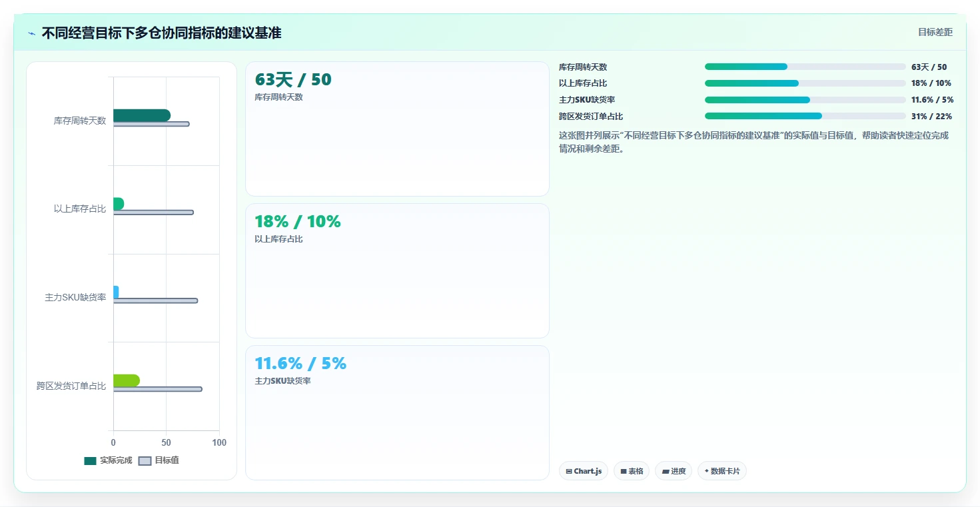The height and width of the screenshot is (507, 980).
Task: Click 库存周转天数 caption in first card
Action: click(x=278, y=97)
